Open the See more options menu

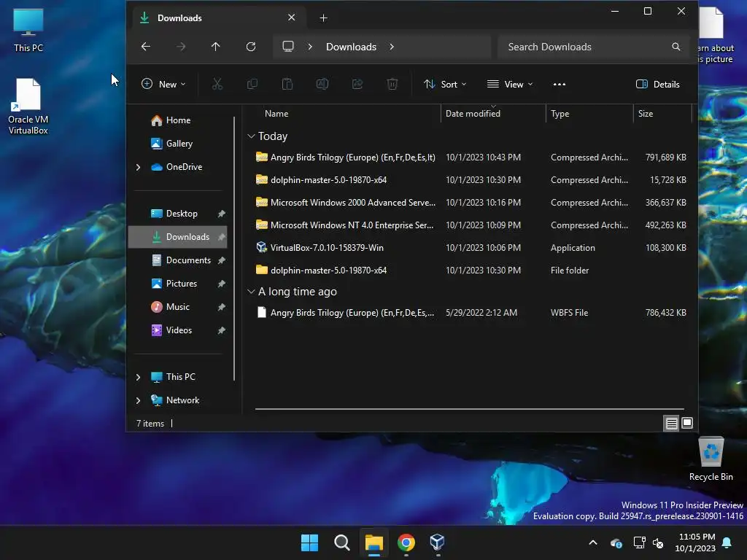click(560, 85)
